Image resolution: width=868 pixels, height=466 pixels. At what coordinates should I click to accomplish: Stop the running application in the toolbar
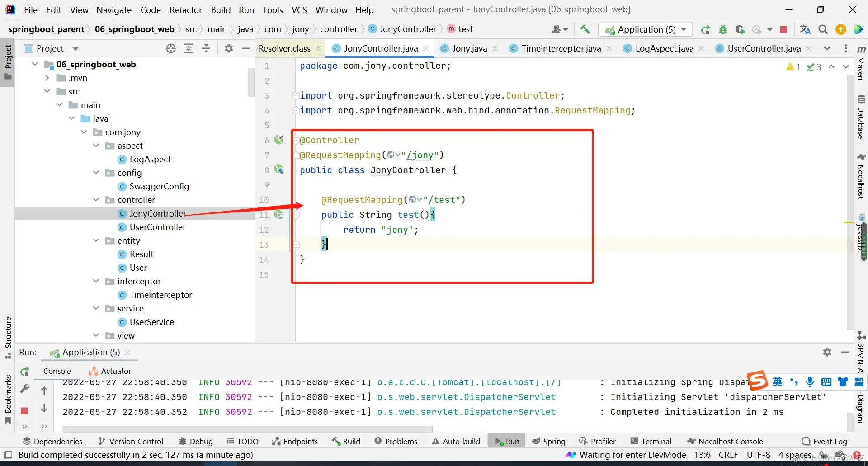click(783, 29)
